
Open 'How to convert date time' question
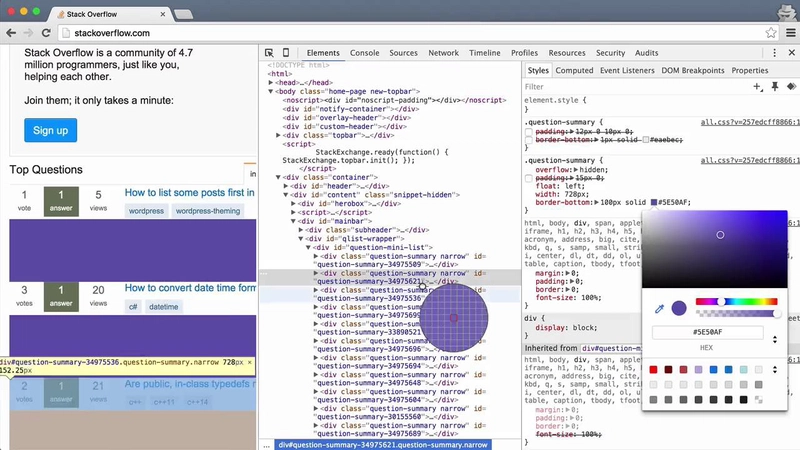click(190, 288)
